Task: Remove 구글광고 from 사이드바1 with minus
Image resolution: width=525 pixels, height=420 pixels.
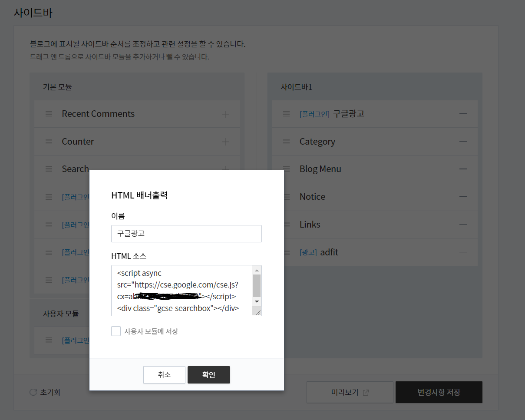Action: point(463,114)
